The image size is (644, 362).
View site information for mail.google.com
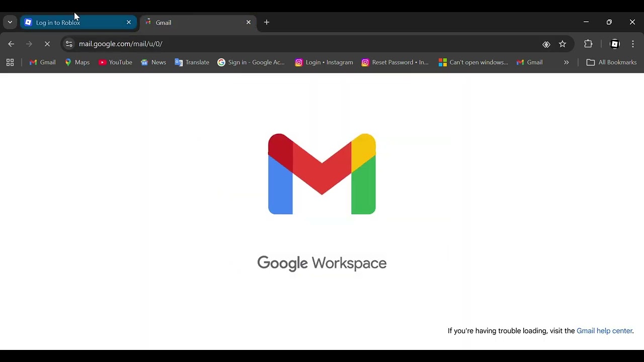[69, 44]
